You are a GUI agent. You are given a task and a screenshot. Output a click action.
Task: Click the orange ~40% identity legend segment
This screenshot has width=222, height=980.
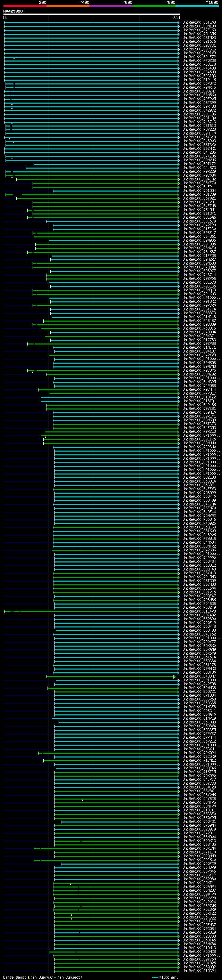tap(68, 6)
